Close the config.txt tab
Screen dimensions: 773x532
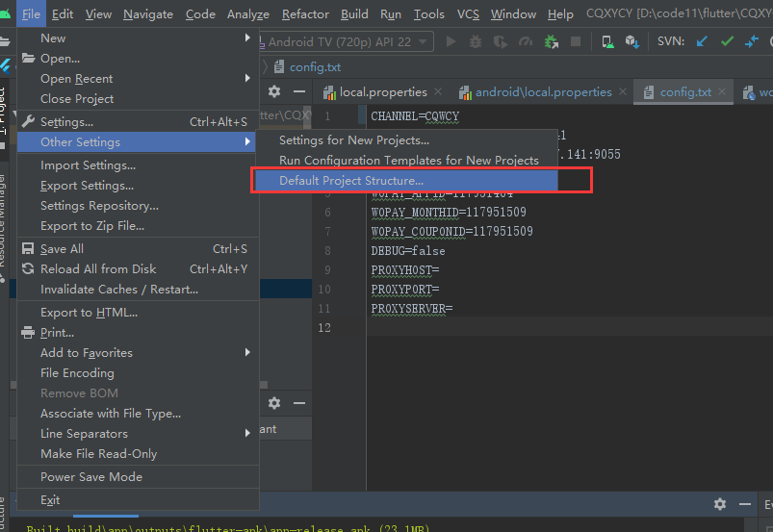[x=722, y=91]
